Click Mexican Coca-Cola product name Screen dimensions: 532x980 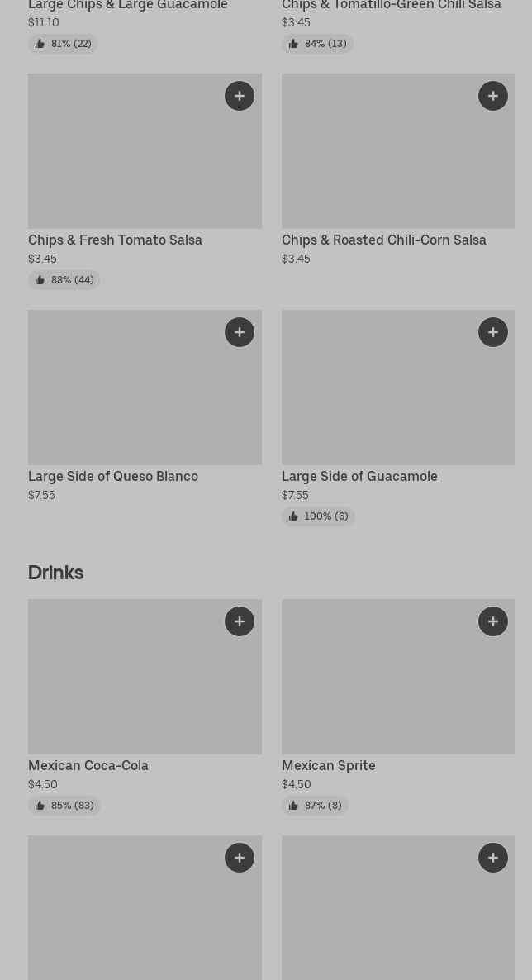(88, 765)
